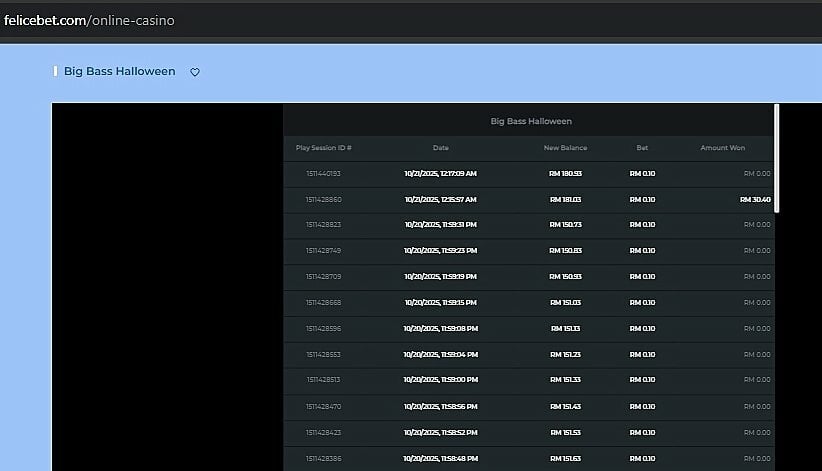822x471 pixels.
Task: Click the 10/20/2025, 11:59:19 PM date entry
Action: pos(440,277)
